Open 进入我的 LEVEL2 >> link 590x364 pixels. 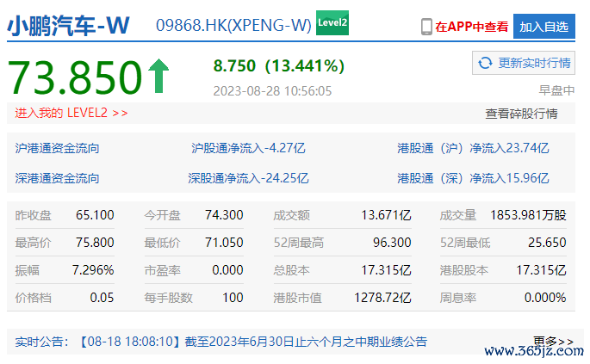tap(71, 113)
